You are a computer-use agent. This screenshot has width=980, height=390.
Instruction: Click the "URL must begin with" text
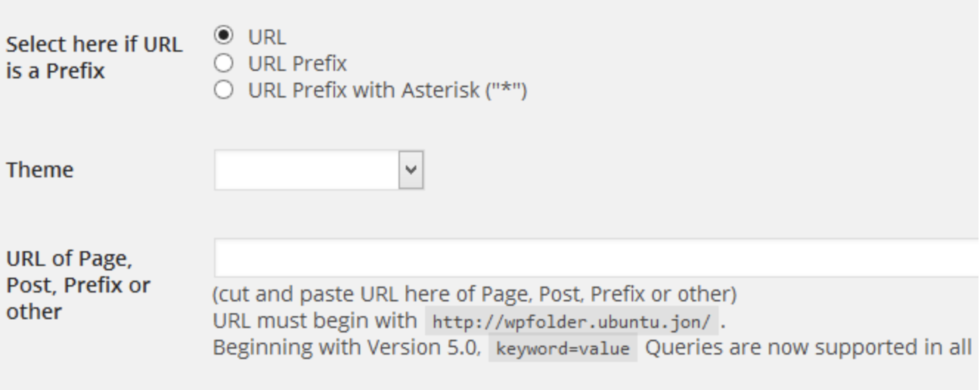pyautogui.click(x=314, y=321)
